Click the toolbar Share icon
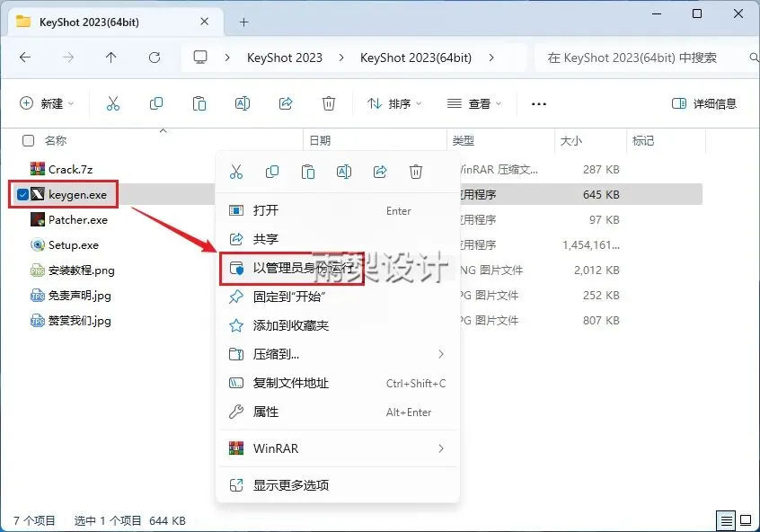The image size is (760, 532). pyautogui.click(x=286, y=103)
